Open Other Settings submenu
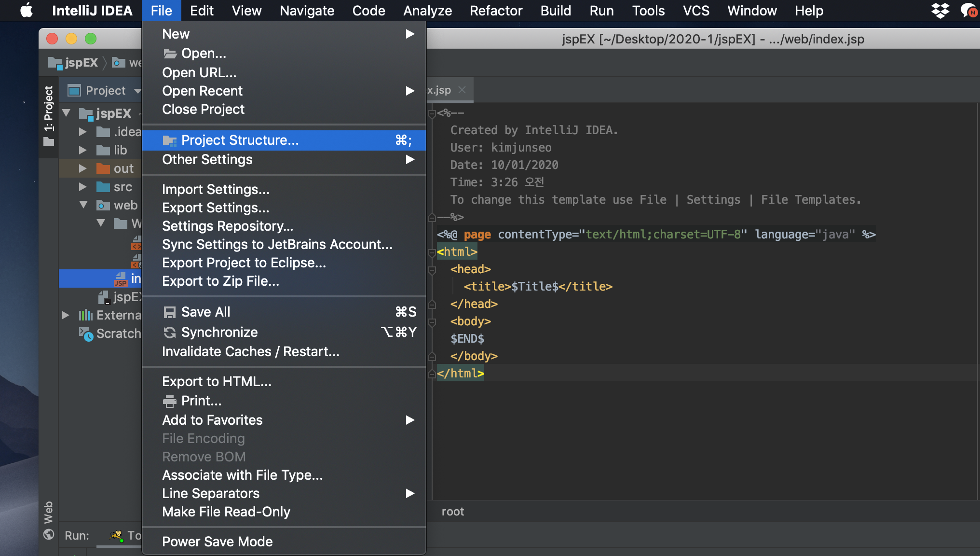This screenshot has height=556, width=980. (x=284, y=159)
